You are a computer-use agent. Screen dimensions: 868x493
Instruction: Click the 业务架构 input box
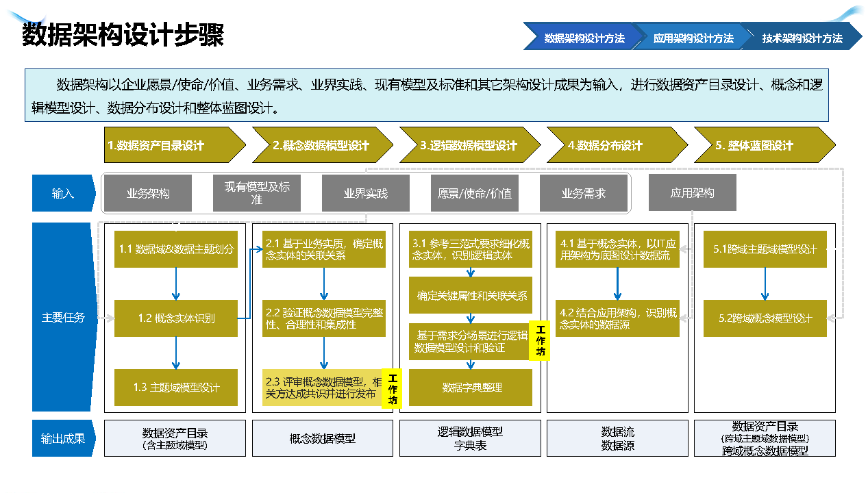pyautogui.click(x=148, y=193)
